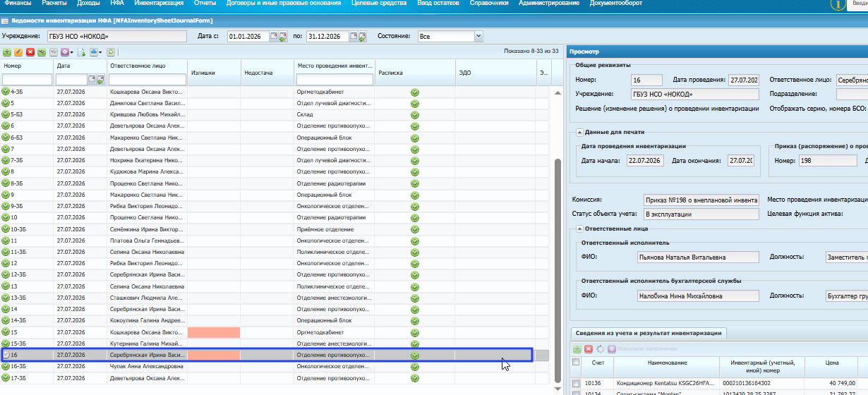This screenshot has width=868, height=395.
Task: Click the orange edit record toolbar icon
Action: (18, 52)
